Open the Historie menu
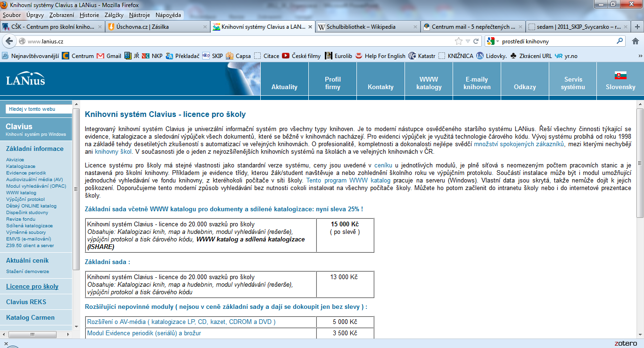 89,15
